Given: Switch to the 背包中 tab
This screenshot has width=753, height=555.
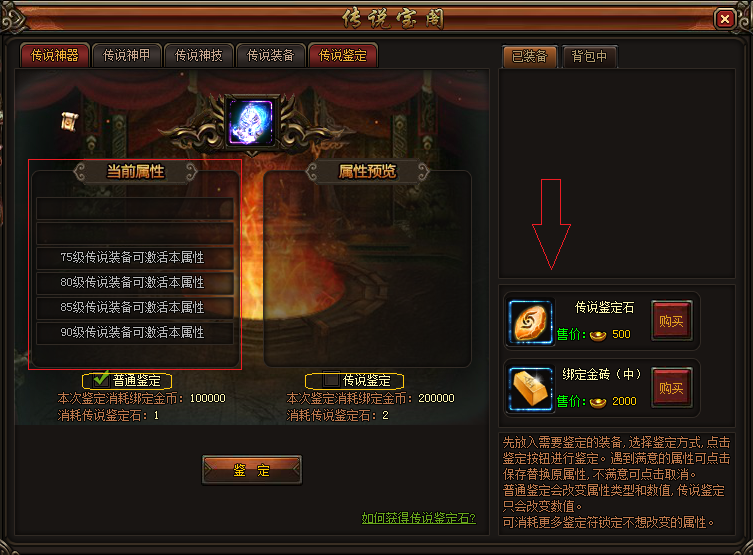Looking at the screenshot, I should [589, 57].
